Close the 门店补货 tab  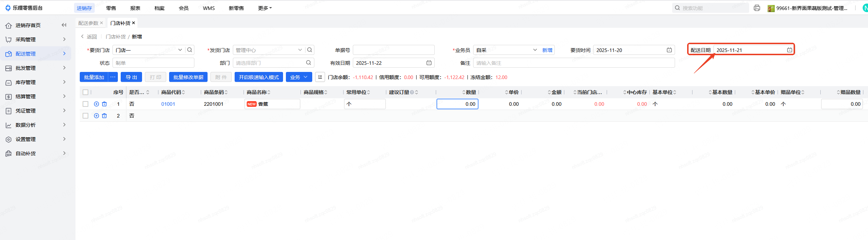point(134,23)
